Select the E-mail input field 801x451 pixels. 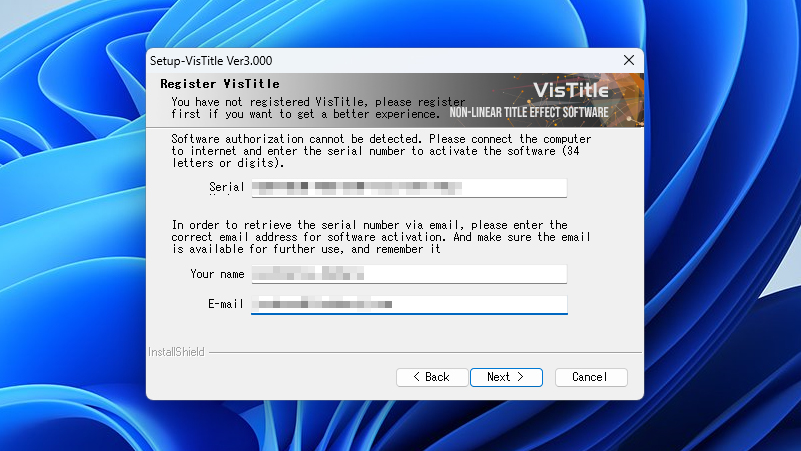tap(409, 304)
